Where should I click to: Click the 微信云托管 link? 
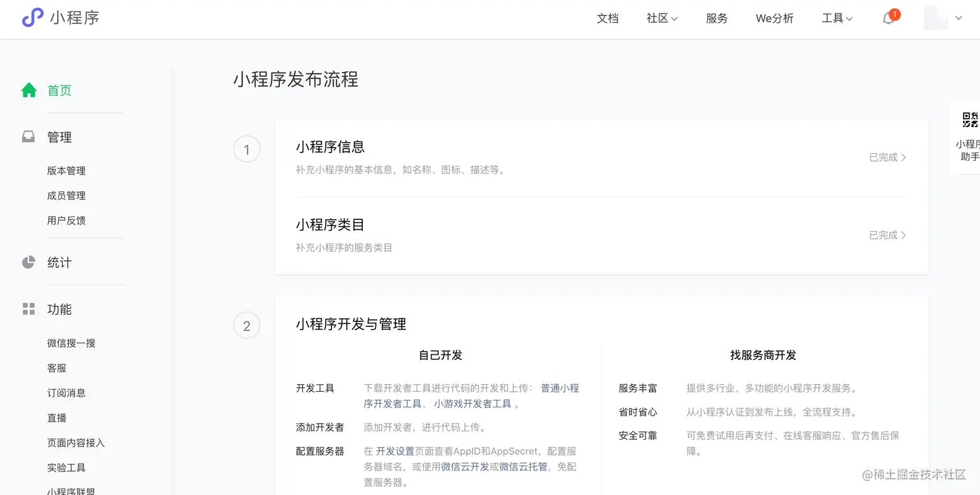click(x=523, y=466)
